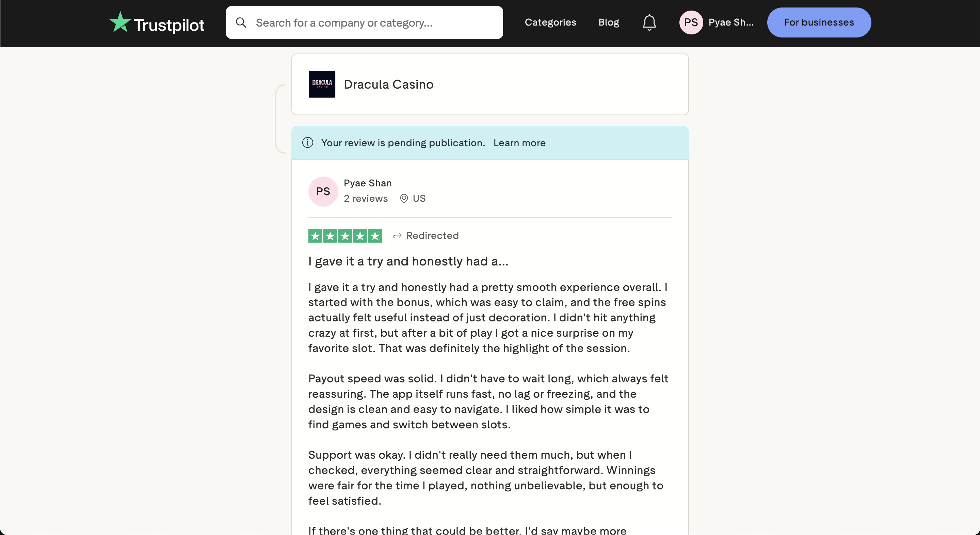Viewport: 980px width, 535px height.
Task: Click the search magnifier icon
Action: (x=241, y=22)
